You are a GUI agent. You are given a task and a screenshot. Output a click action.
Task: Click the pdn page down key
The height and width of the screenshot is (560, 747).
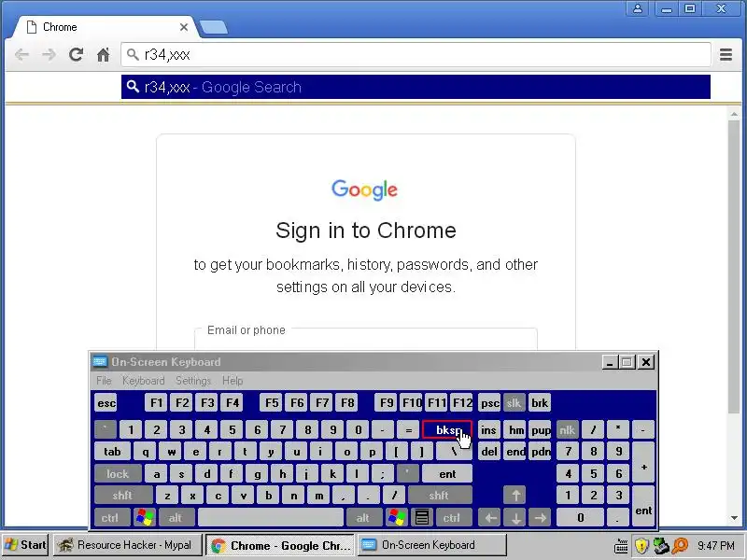(x=540, y=452)
